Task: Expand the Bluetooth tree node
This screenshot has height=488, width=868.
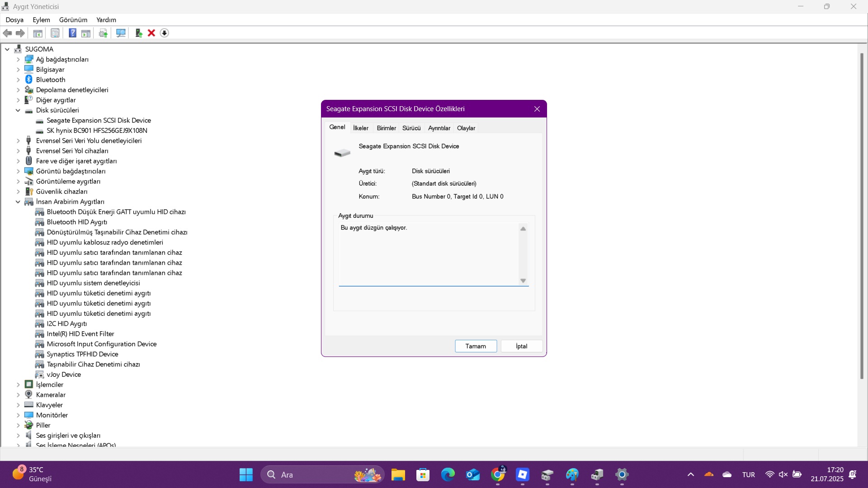Action: pos(18,80)
